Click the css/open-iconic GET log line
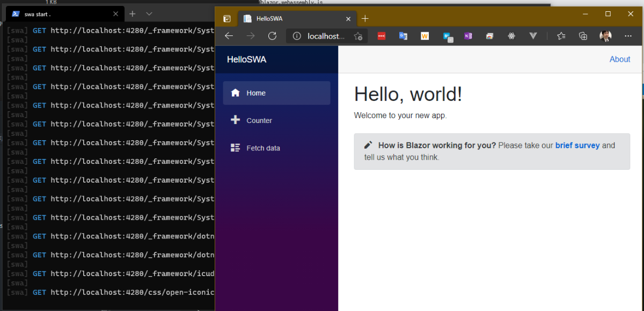Viewport: 644px width, 311px height. [x=110, y=292]
